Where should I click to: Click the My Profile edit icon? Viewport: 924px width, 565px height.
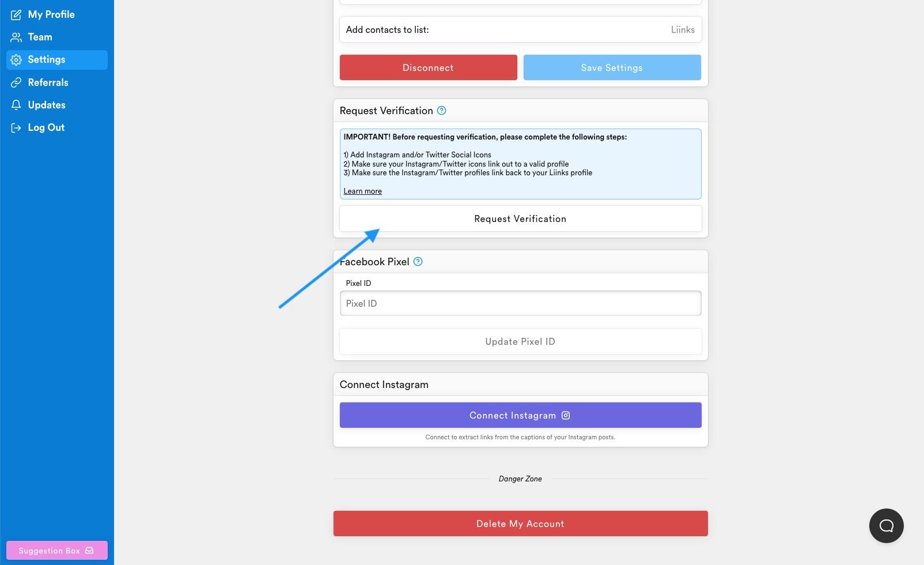coord(16,15)
